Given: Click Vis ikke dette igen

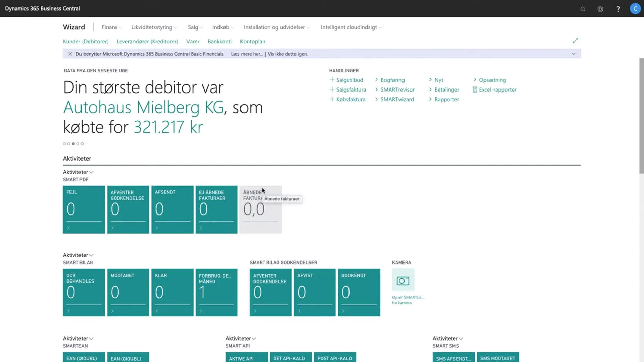Looking at the screenshot, I should 288,54.
